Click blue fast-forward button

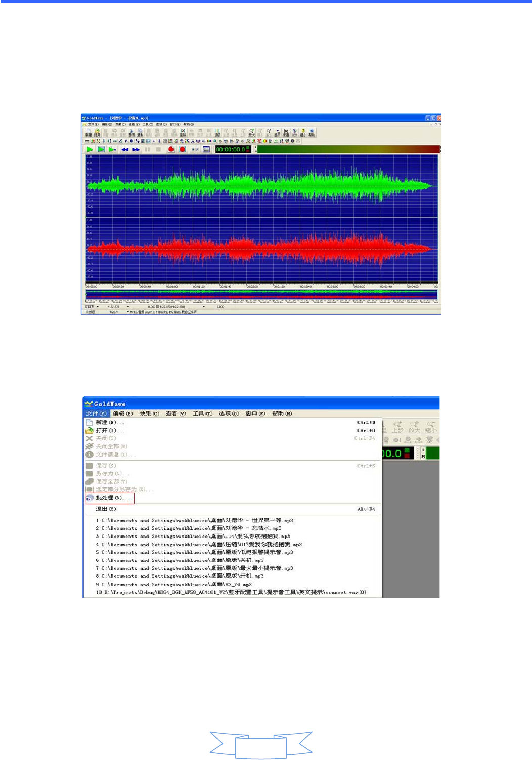[x=136, y=149]
